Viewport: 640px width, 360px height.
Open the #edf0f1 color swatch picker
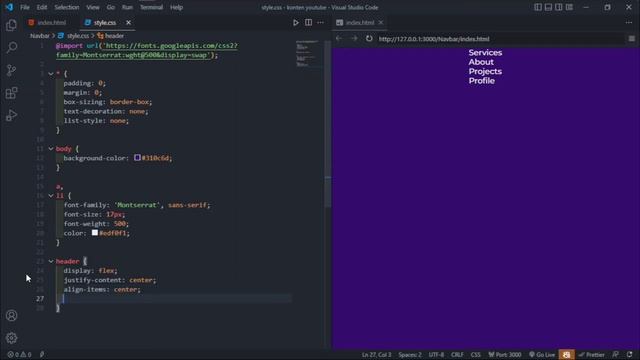(95, 233)
